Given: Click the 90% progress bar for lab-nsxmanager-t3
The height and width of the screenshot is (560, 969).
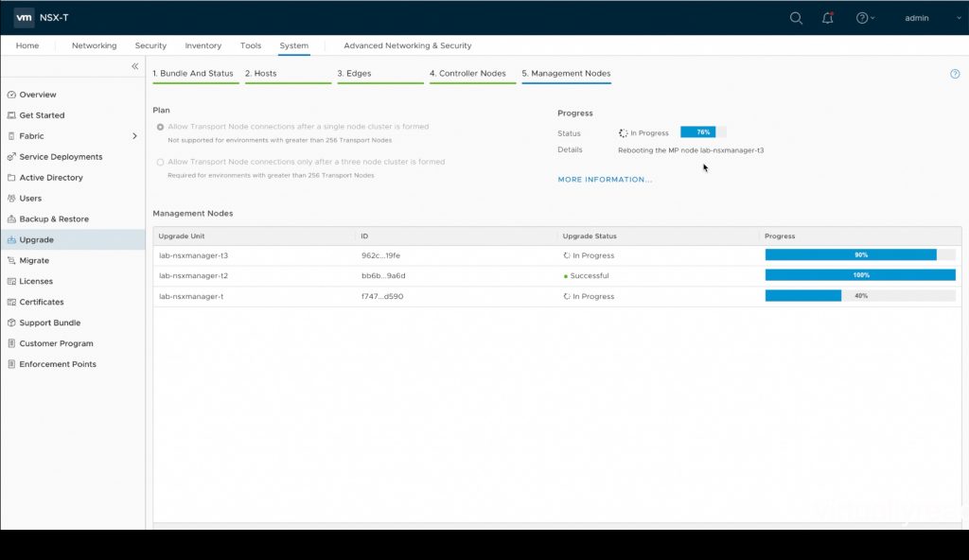Looking at the screenshot, I should (860, 255).
